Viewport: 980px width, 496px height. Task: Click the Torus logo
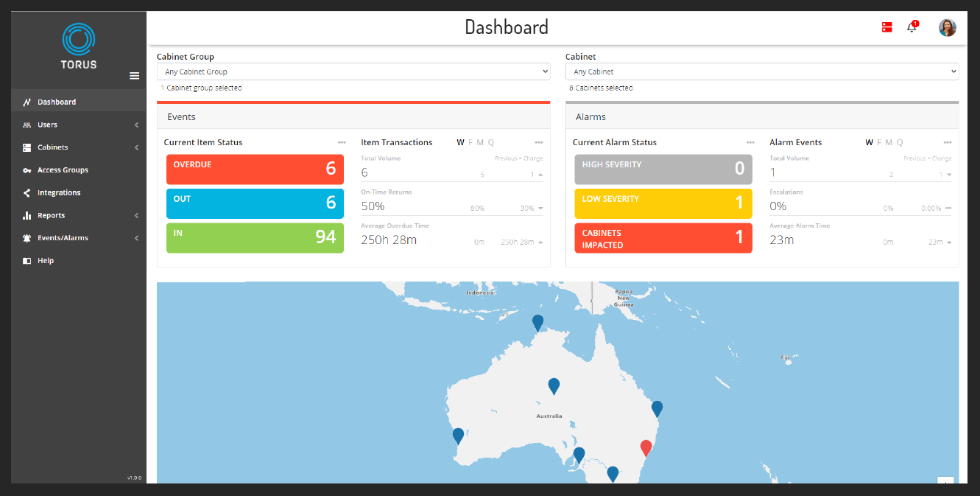point(79,46)
